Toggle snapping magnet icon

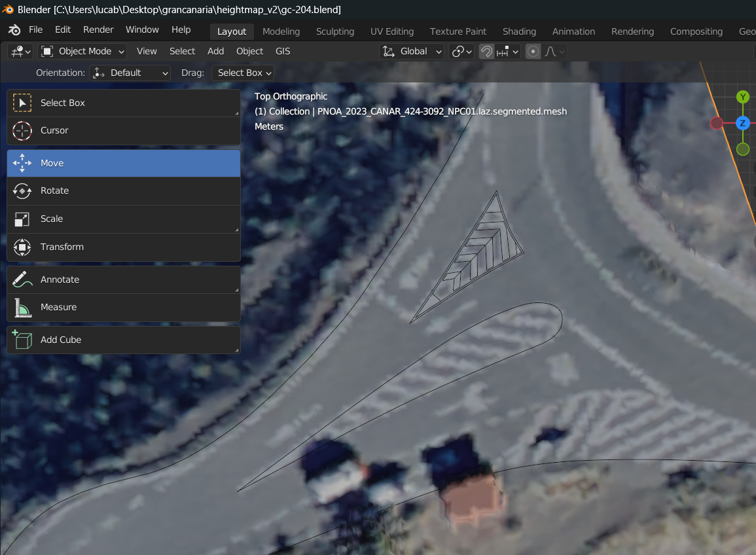click(486, 51)
